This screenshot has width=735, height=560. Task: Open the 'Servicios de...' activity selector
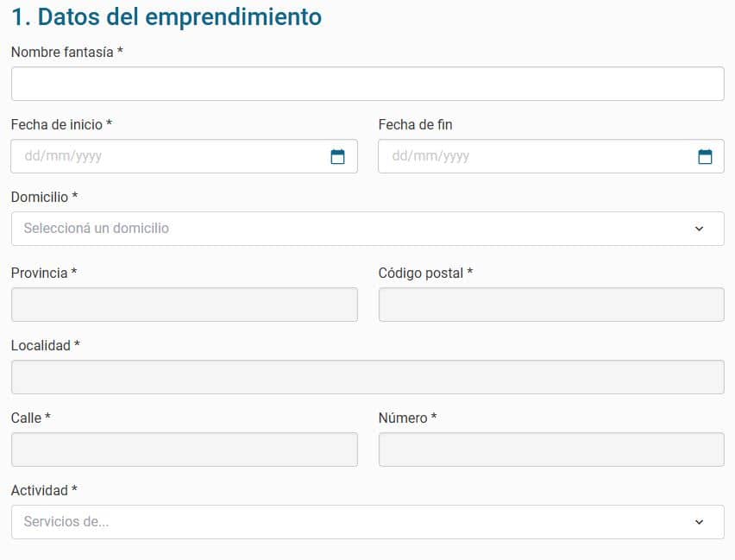click(367, 522)
